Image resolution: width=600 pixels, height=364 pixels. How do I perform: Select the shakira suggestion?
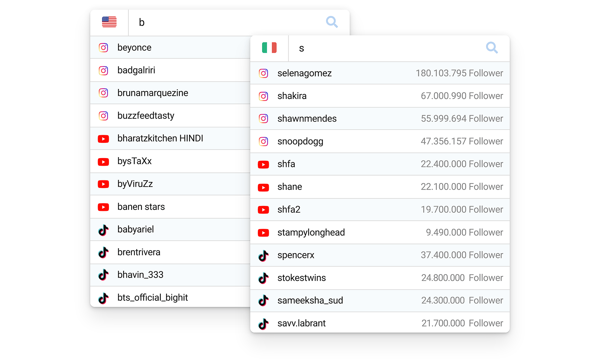(292, 96)
